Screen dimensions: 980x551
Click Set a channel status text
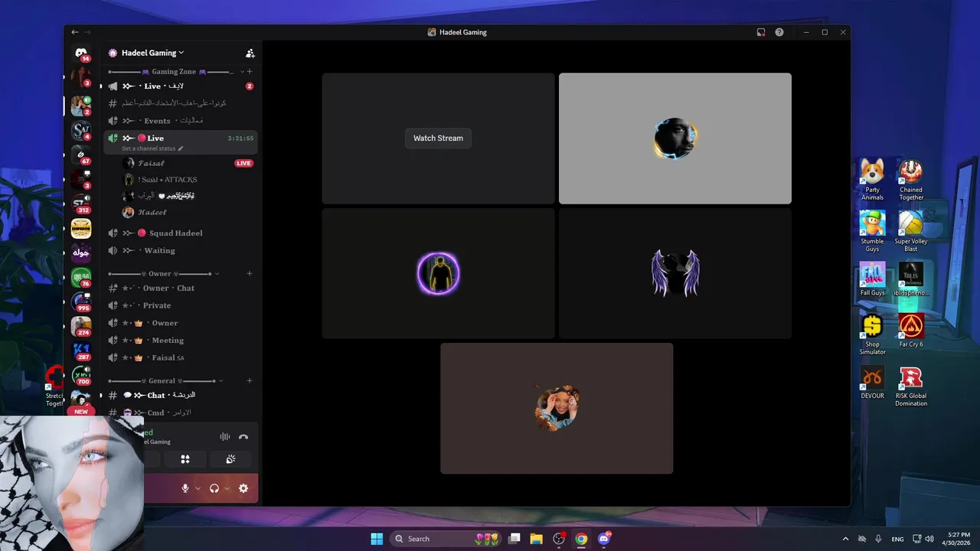pyautogui.click(x=149, y=148)
